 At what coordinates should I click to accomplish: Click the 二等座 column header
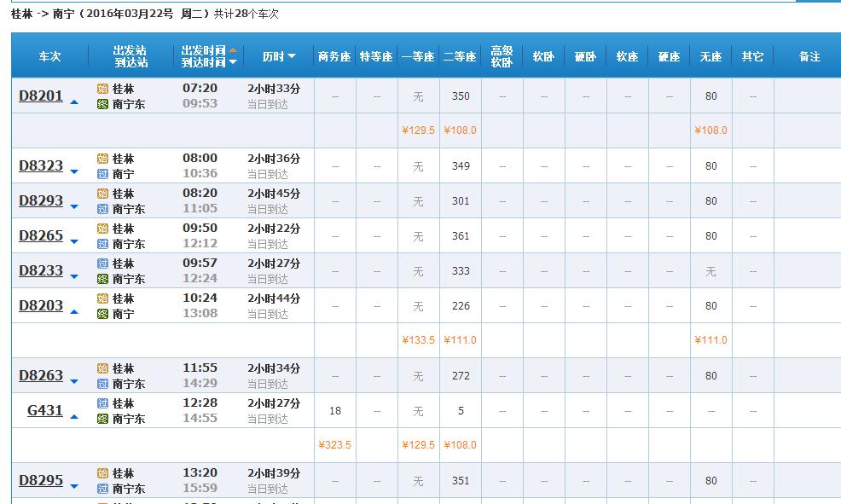[461, 56]
